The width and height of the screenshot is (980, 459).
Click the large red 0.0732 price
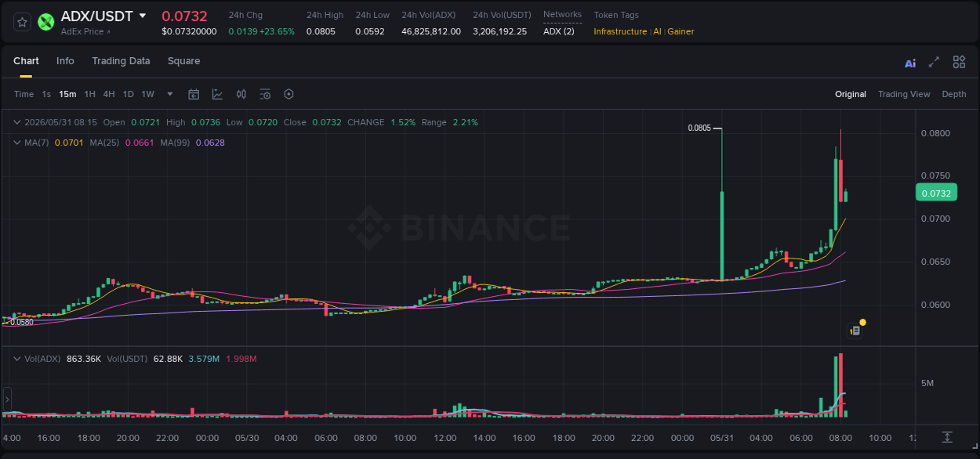pyautogui.click(x=184, y=16)
